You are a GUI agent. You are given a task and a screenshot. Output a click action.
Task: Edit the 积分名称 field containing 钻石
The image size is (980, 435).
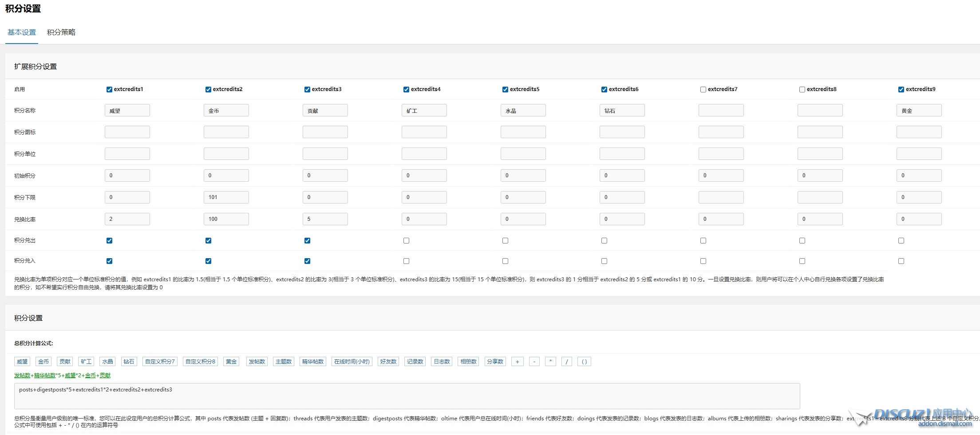pos(622,110)
